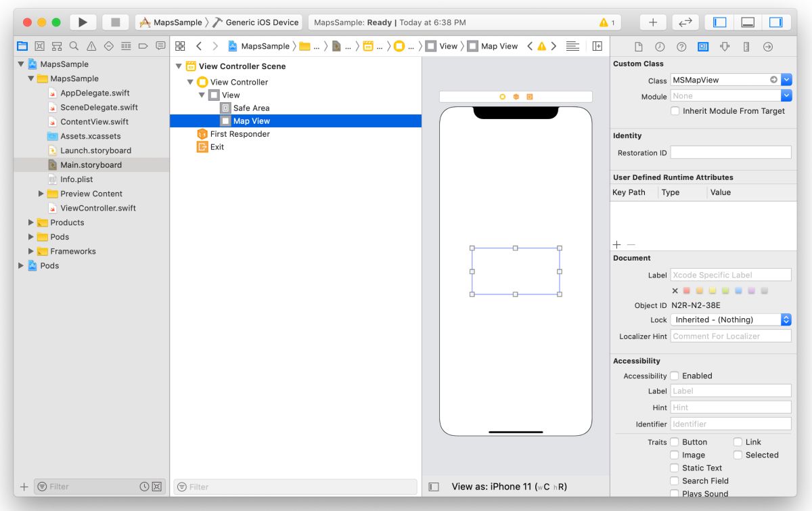The image size is (812, 511).
Task: Check the Link trait
Action: pyautogui.click(x=738, y=442)
